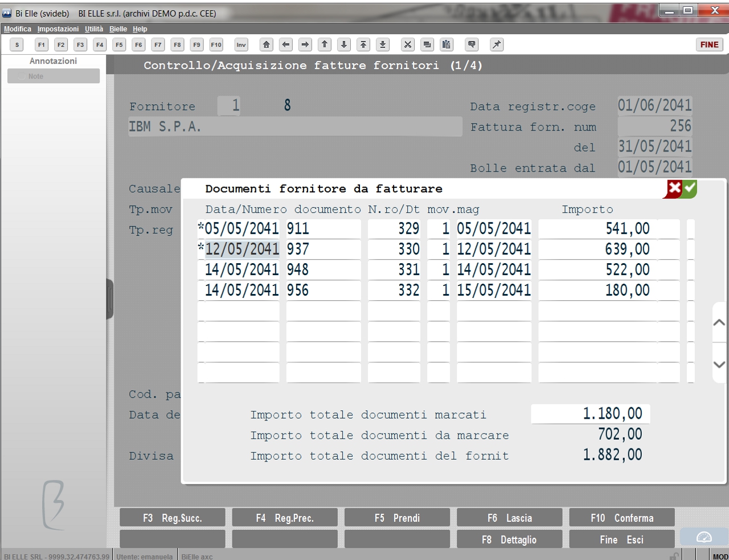Click the F1 toolbar key

42,44
